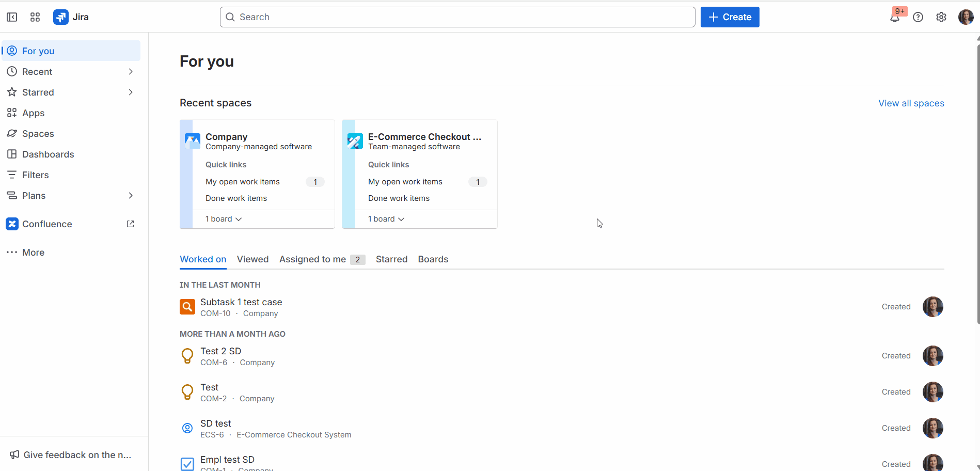Click the megaphone feedback icon

(14, 454)
